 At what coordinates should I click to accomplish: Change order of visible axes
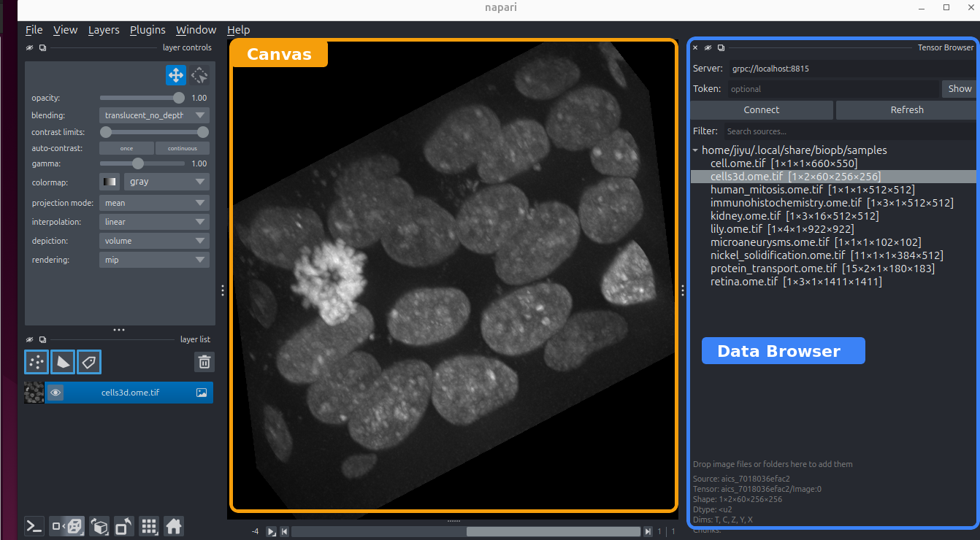coord(100,526)
